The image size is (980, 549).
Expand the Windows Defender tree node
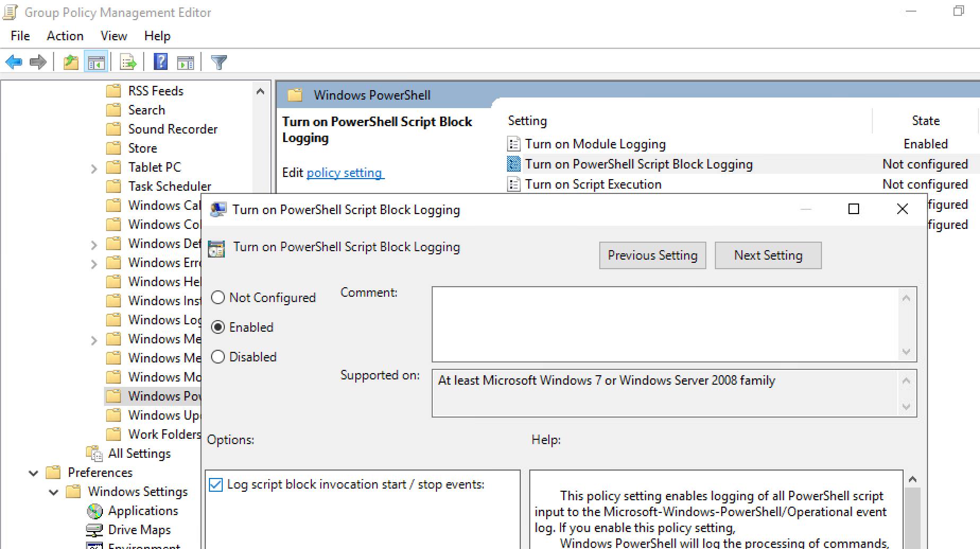click(94, 244)
